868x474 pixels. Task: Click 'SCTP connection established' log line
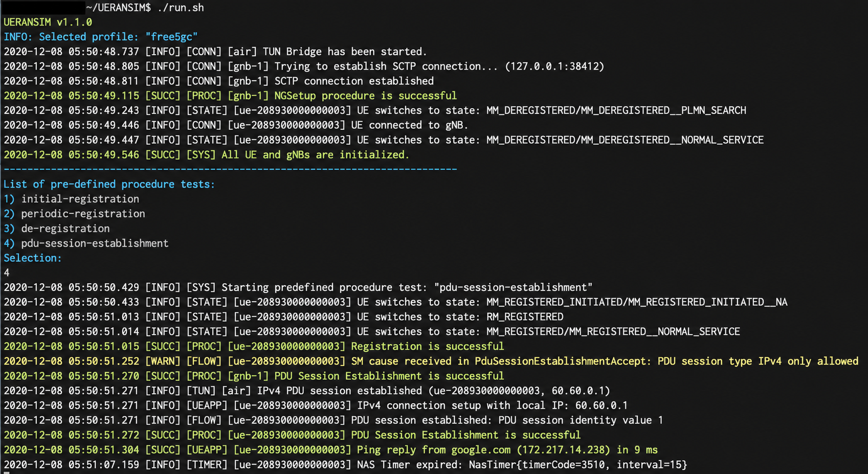pyautogui.click(x=218, y=81)
